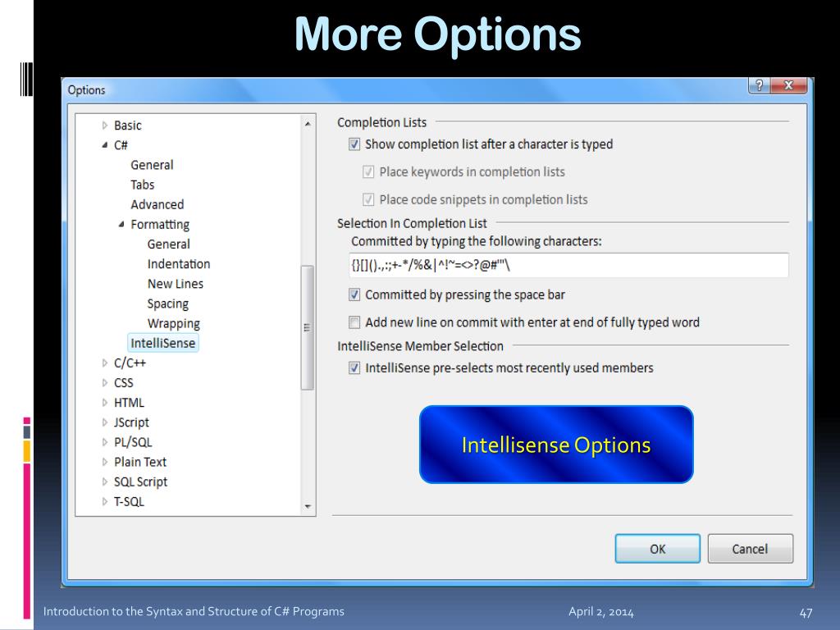Click the Completion Lists section heading
The width and height of the screenshot is (840, 630).
[382, 123]
